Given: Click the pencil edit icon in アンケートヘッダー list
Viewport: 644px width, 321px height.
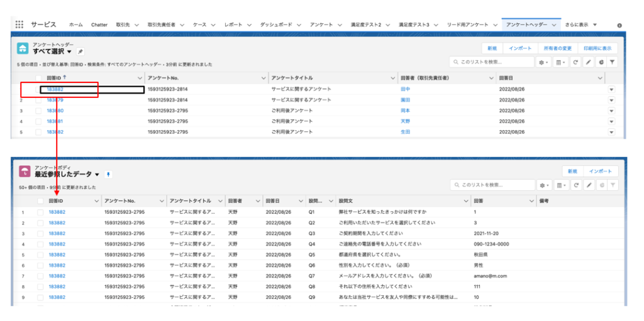Looking at the screenshot, I should [x=589, y=62].
